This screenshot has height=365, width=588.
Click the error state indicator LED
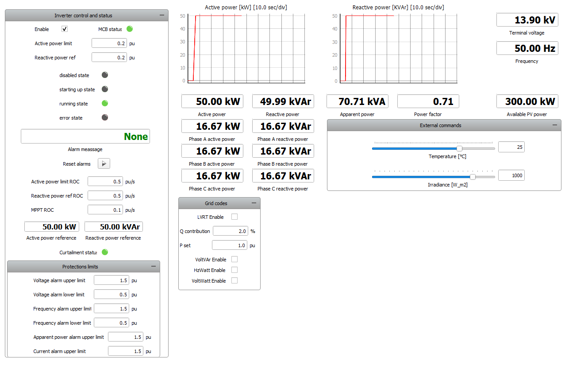(105, 118)
